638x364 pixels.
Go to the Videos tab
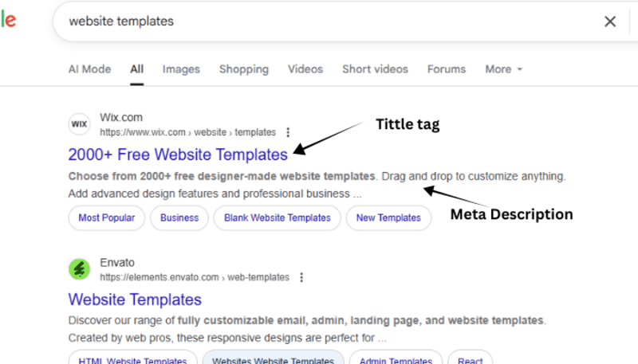tap(305, 69)
